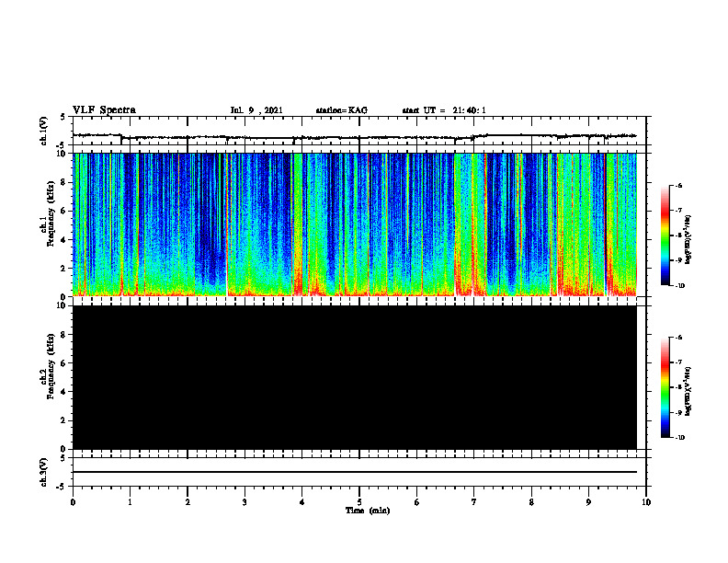Click the final "10" on the time axis
This screenshot has width=728, height=563.
[x=646, y=502]
